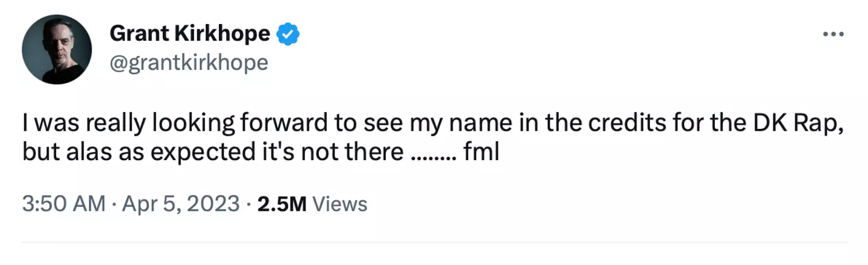Screen dimensions: 868x265
Task: Open Grant Kirkhope's profile picture
Action: click(57, 49)
